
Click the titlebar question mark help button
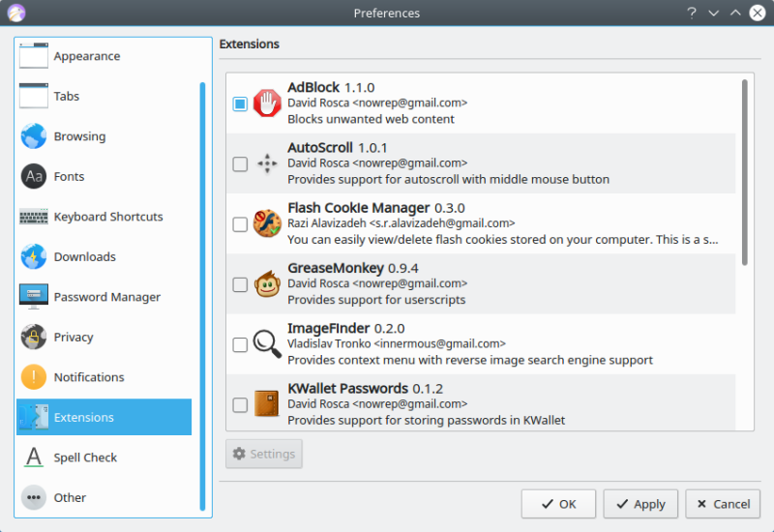[x=692, y=14]
